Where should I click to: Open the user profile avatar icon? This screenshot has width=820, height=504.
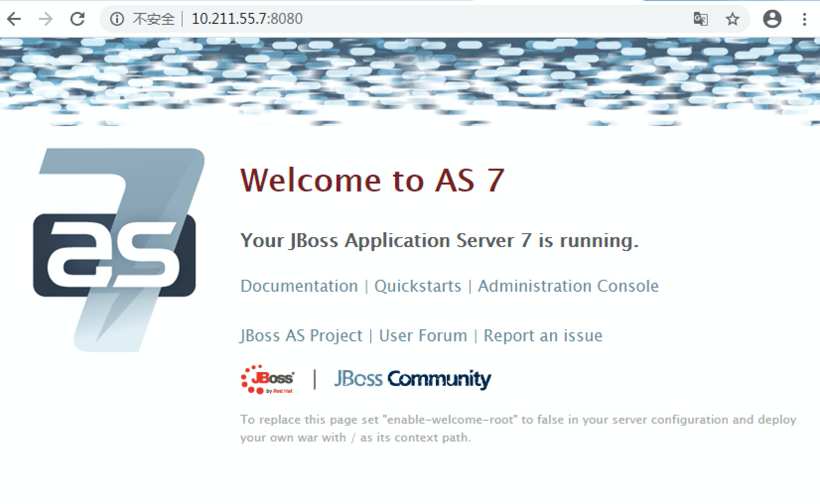click(772, 19)
